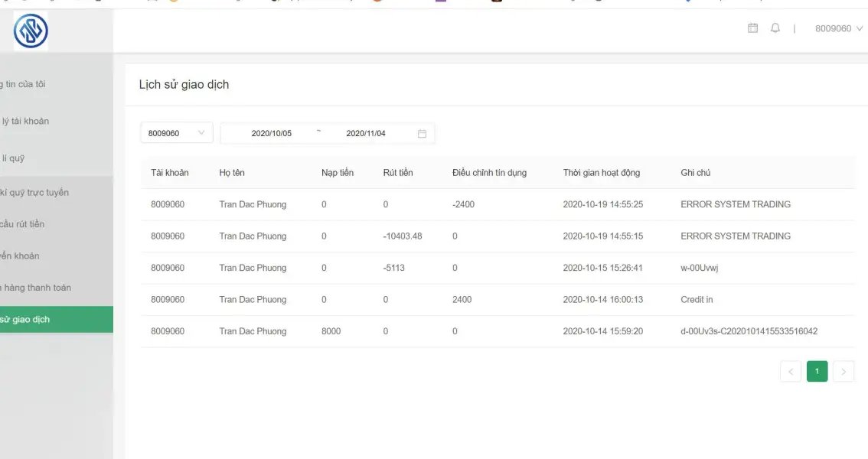Open 'kí quỹ trực tuyến' sidebar item
This screenshot has width=868, height=459.
coord(34,193)
